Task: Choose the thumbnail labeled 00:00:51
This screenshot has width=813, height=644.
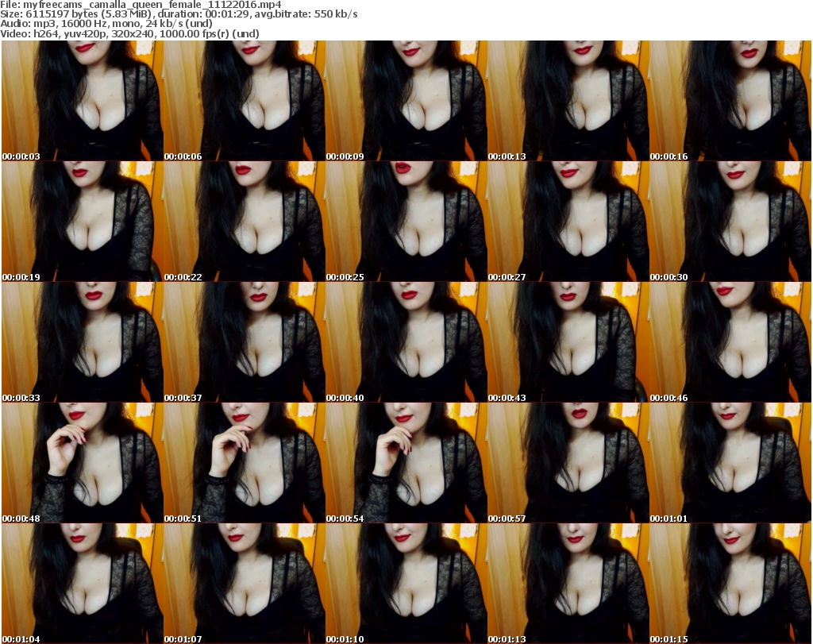Action: tap(245, 463)
